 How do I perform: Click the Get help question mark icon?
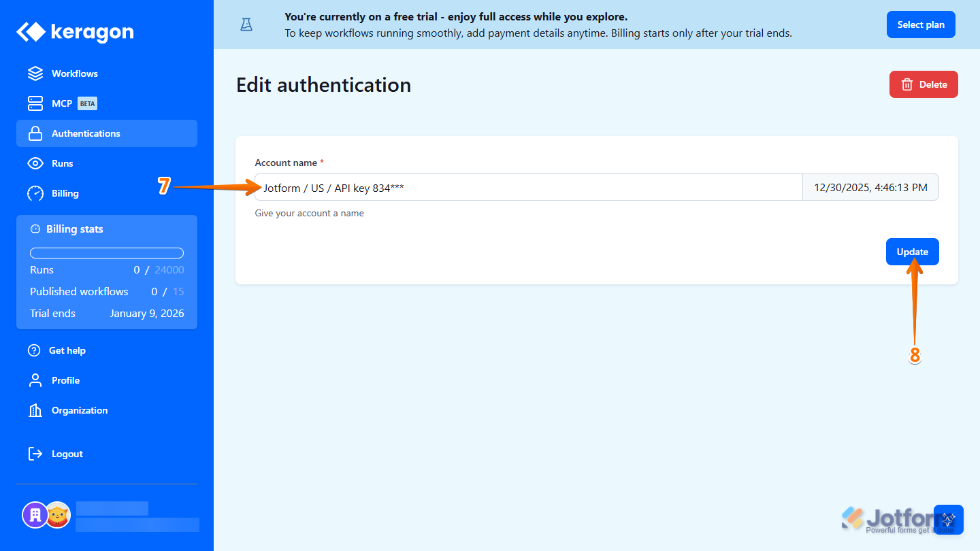(35, 350)
